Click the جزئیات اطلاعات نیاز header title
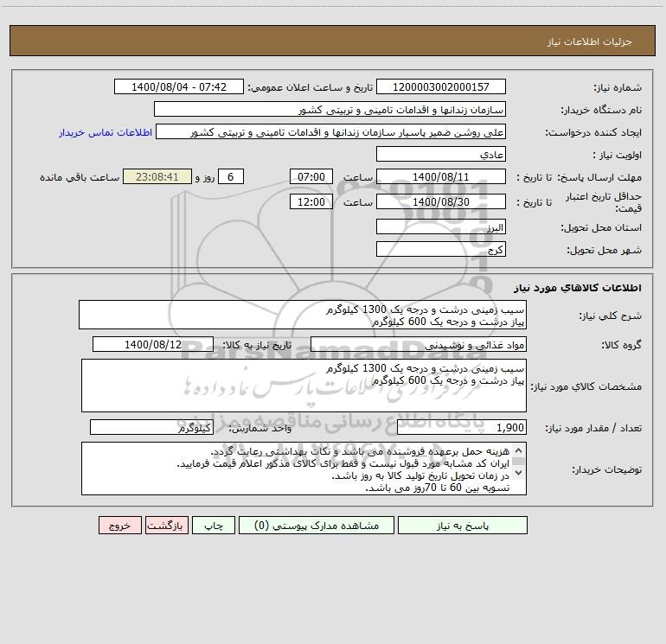 pos(590,41)
